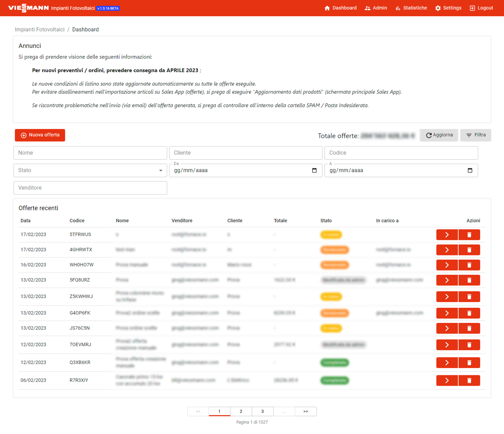The width and height of the screenshot is (504, 434).
Task: Select code cell WH0HO7W
Action: pos(82,265)
